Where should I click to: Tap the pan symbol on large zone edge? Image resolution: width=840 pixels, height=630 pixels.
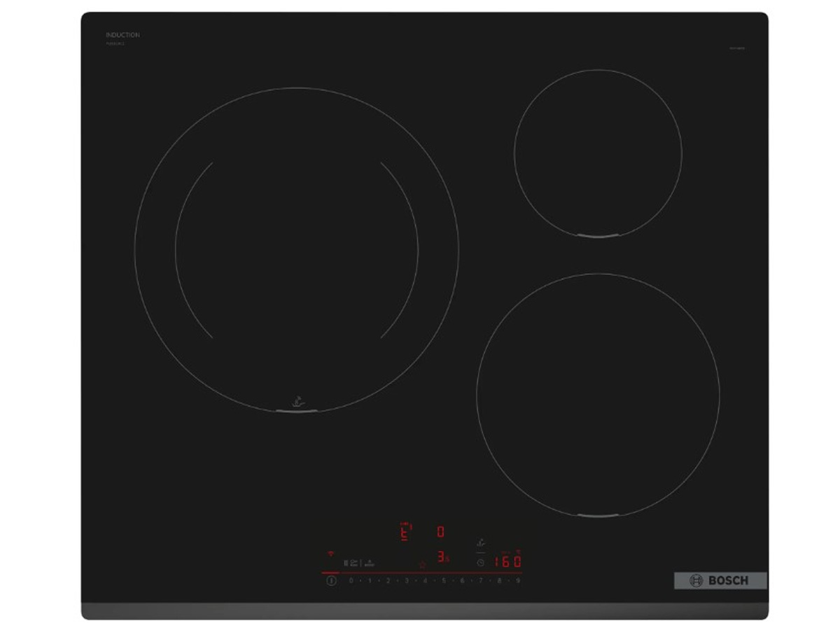pos(298,403)
